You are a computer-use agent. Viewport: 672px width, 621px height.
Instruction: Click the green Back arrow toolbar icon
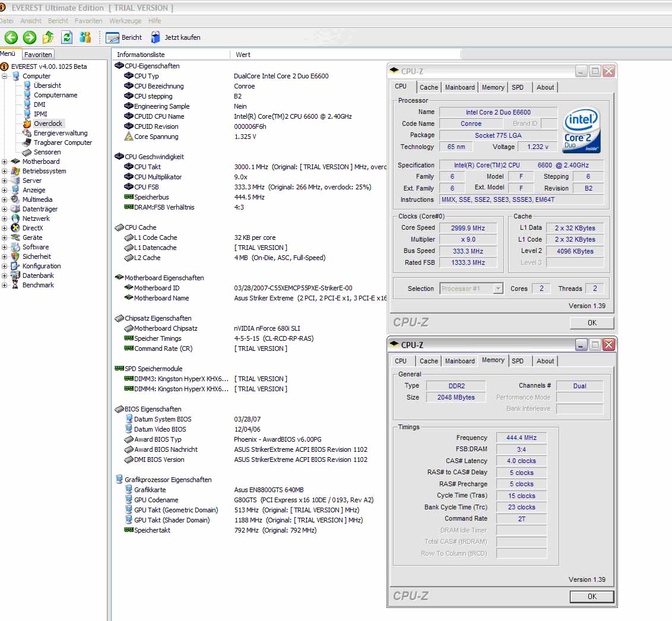pos(11,37)
